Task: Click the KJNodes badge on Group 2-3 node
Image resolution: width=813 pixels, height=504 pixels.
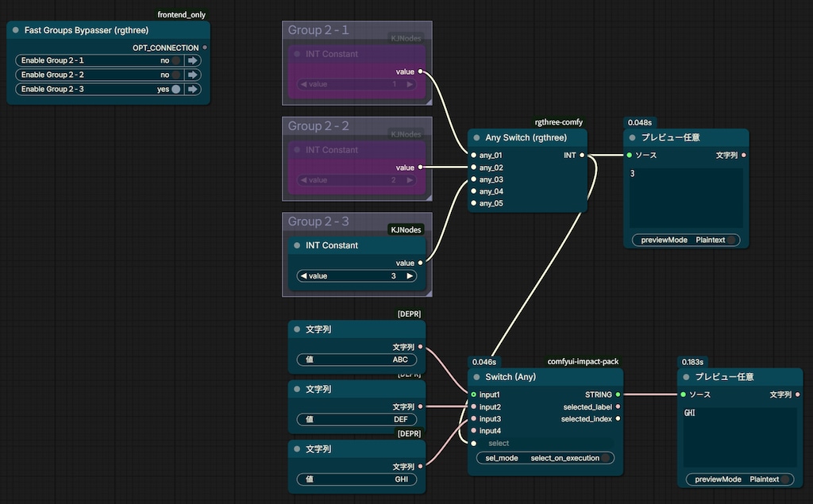Action: point(406,229)
